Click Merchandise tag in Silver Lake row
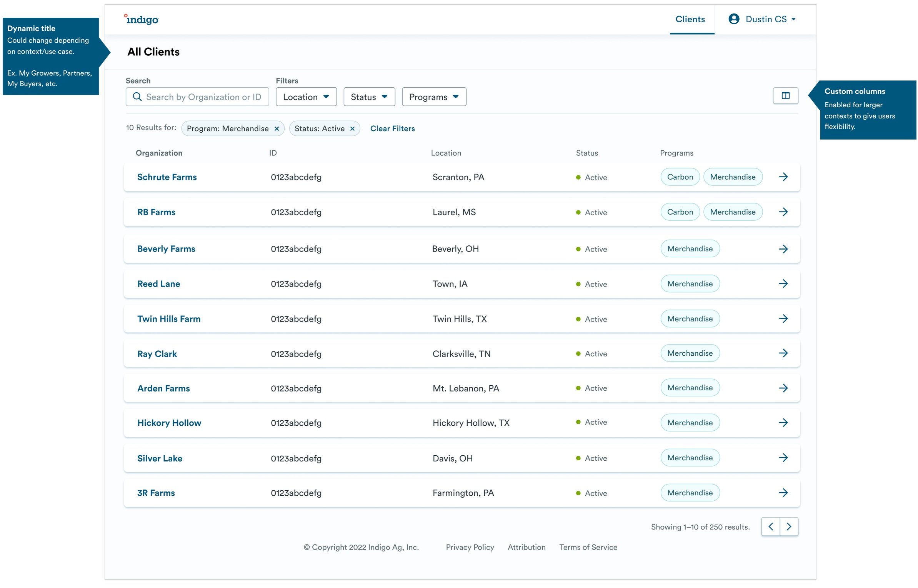The image size is (918, 588). tap(690, 458)
